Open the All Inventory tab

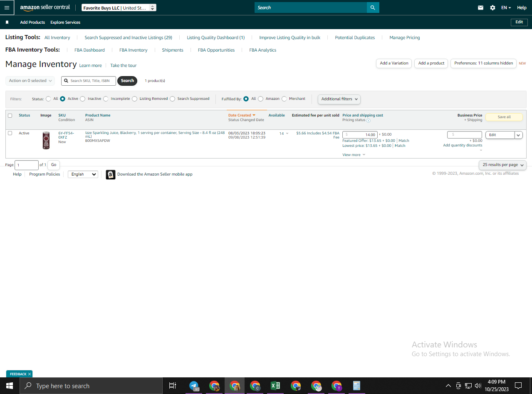point(57,37)
